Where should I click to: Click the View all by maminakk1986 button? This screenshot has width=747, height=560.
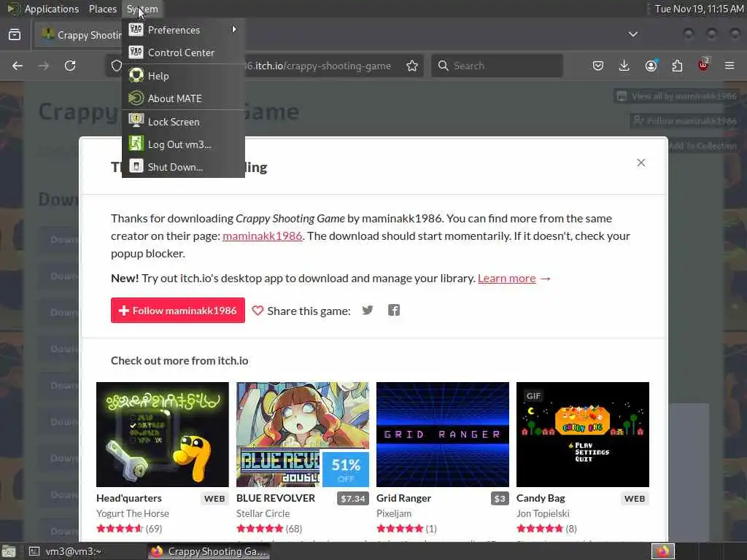pyautogui.click(x=676, y=96)
